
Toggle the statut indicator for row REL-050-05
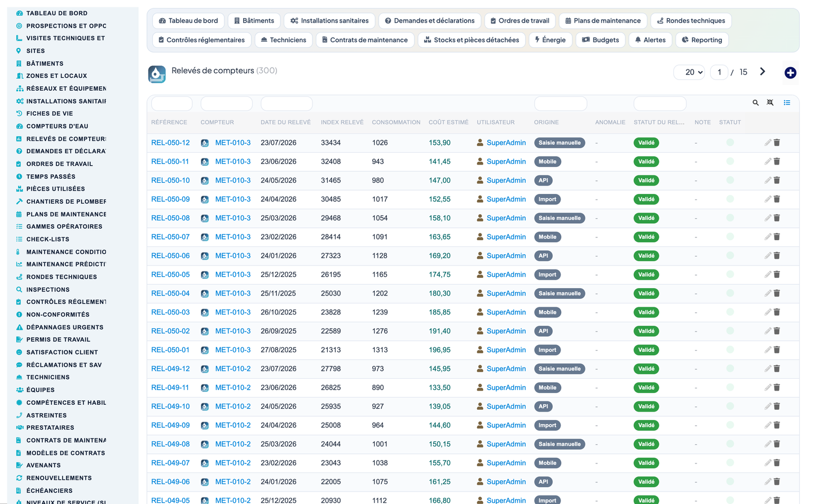tap(730, 275)
